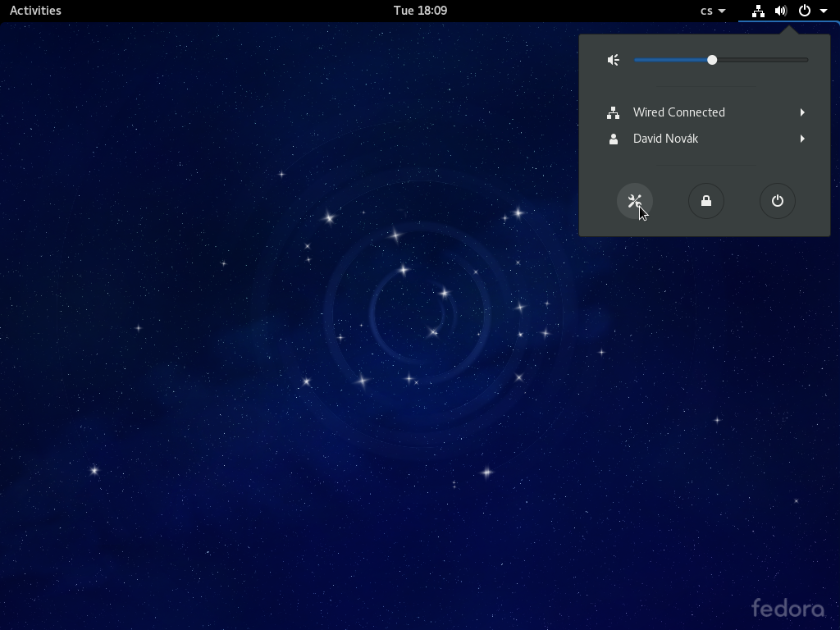The height and width of the screenshot is (630, 840).
Task: Select the David Novák menu entry
Action: (x=665, y=139)
